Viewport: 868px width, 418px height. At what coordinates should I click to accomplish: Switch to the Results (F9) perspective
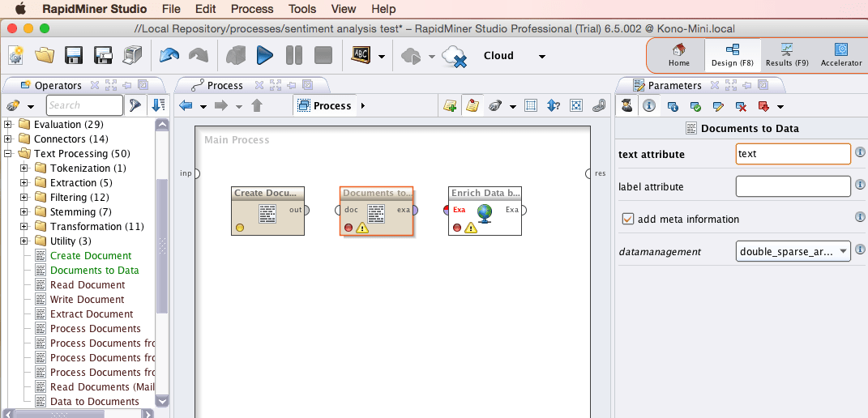787,55
